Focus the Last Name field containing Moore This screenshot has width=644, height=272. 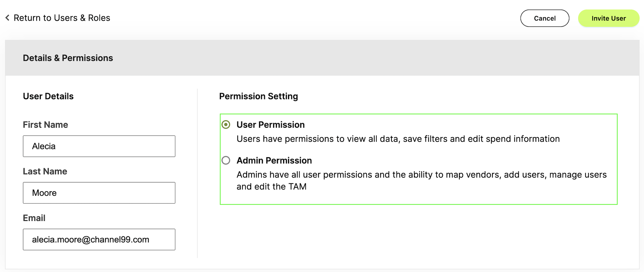(x=99, y=193)
